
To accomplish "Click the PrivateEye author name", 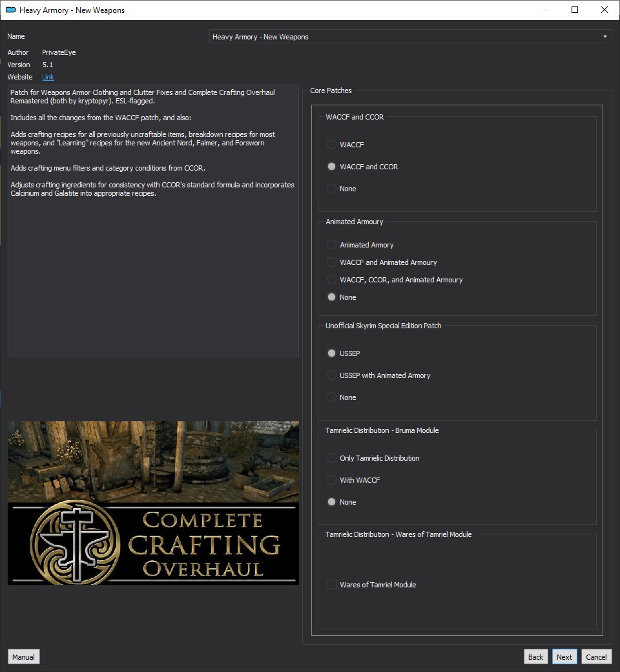I will click(59, 52).
